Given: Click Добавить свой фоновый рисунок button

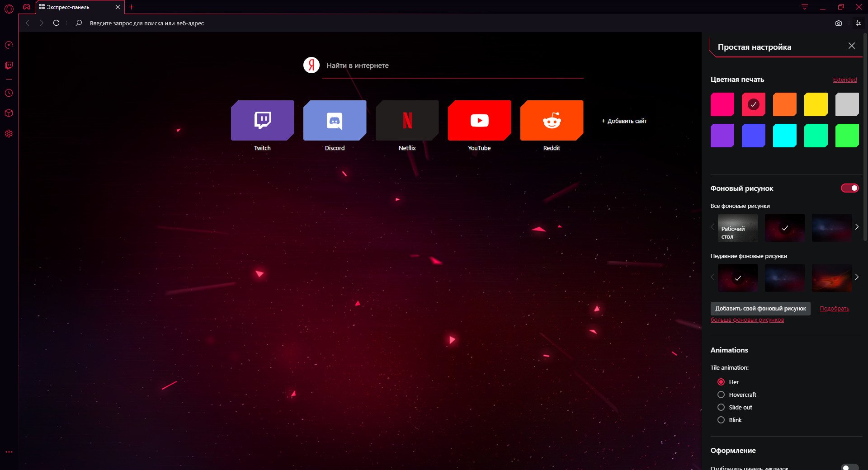Looking at the screenshot, I should 760,309.
